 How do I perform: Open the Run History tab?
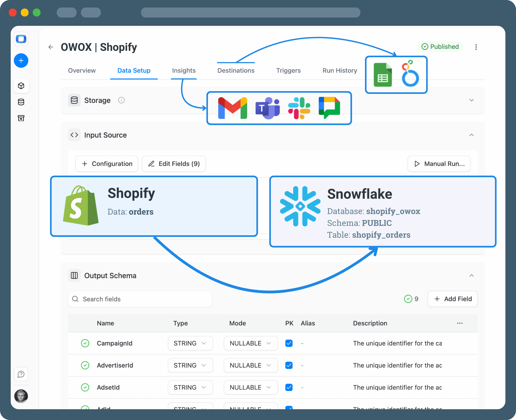tap(340, 70)
